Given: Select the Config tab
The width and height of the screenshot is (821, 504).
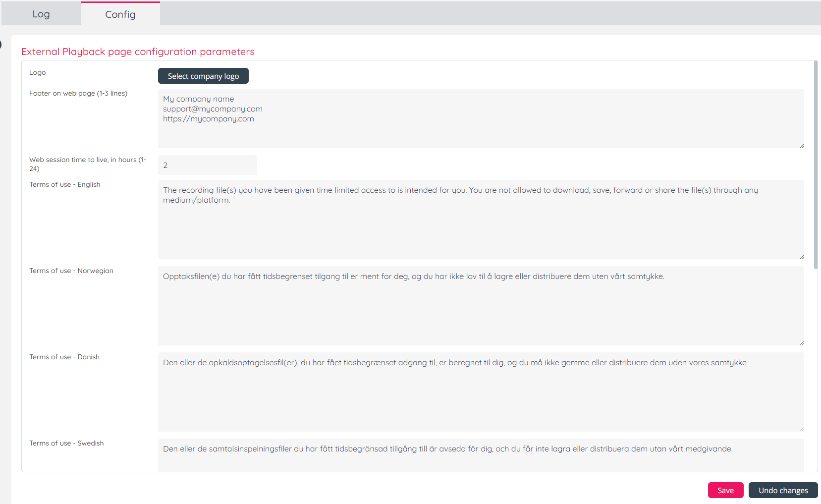Looking at the screenshot, I should pos(120,14).
